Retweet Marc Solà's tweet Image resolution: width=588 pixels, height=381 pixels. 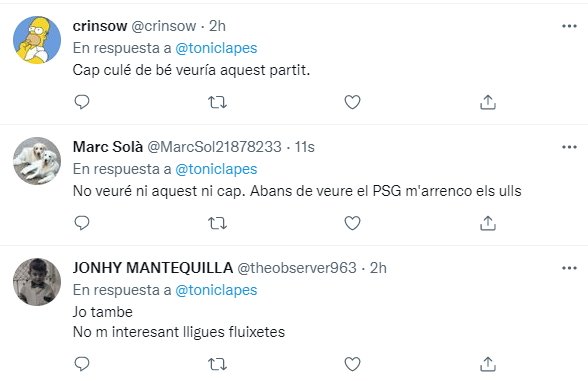pos(218,223)
